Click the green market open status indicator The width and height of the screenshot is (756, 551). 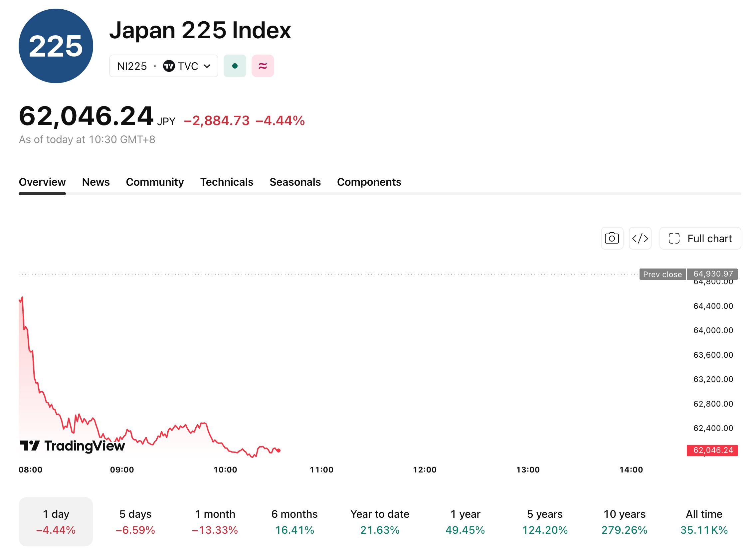tap(235, 66)
